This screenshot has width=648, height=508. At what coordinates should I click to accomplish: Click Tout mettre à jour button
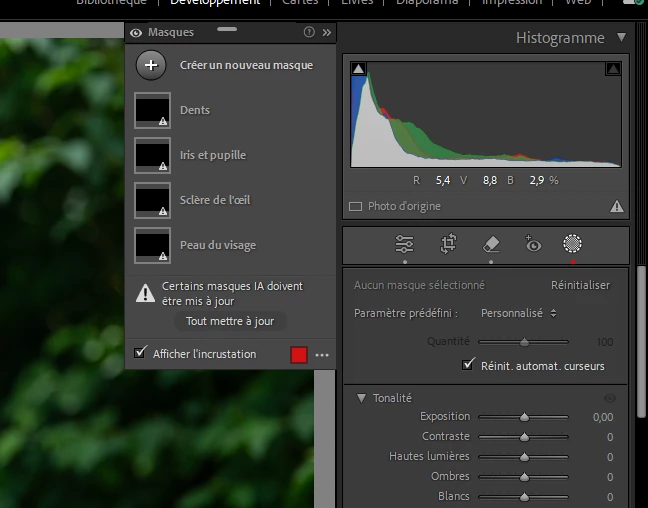[x=230, y=321]
